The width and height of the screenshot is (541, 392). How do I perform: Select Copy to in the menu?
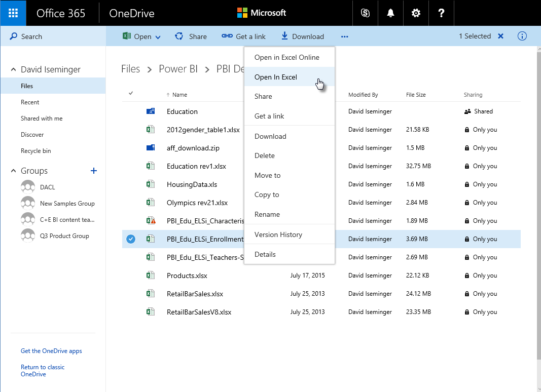point(290,195)
